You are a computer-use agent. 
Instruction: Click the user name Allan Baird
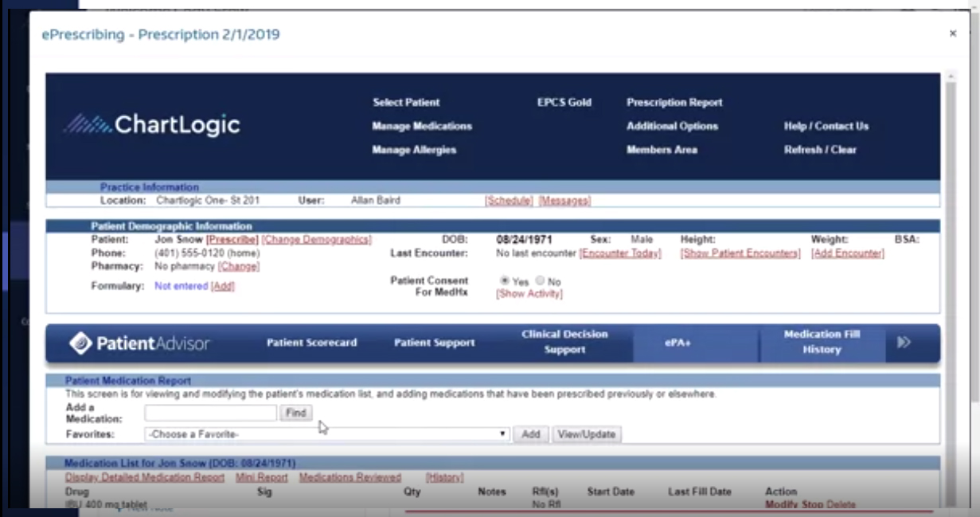point(375,201)
